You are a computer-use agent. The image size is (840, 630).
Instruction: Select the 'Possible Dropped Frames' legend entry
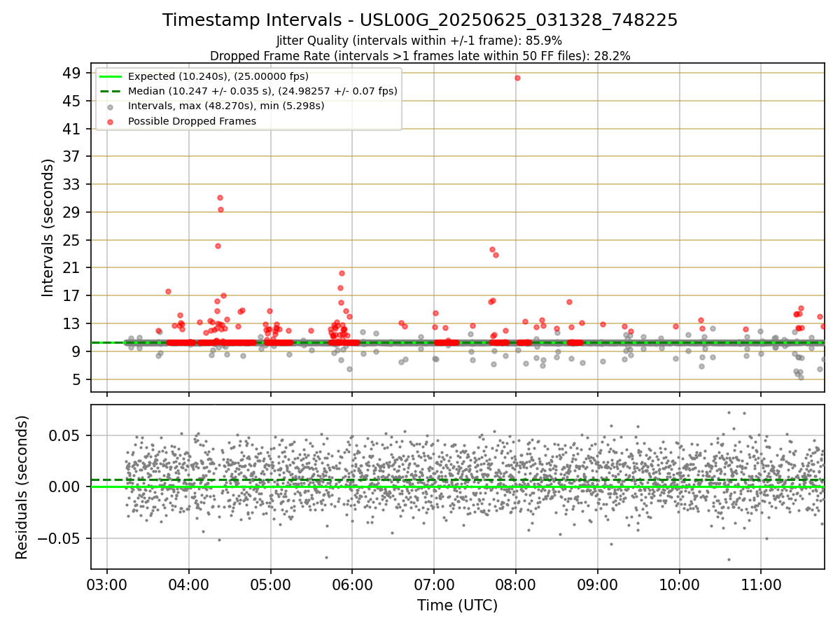[192, 121]
